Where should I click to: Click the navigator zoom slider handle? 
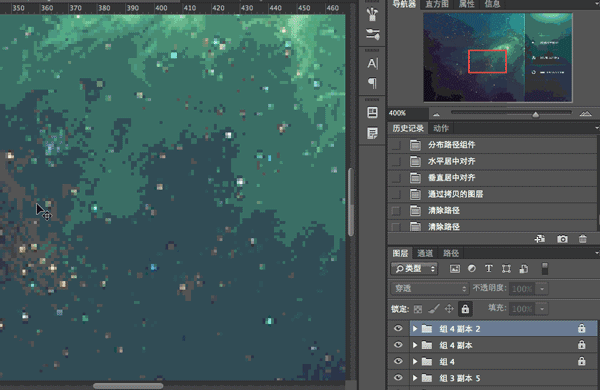(536, 114)
